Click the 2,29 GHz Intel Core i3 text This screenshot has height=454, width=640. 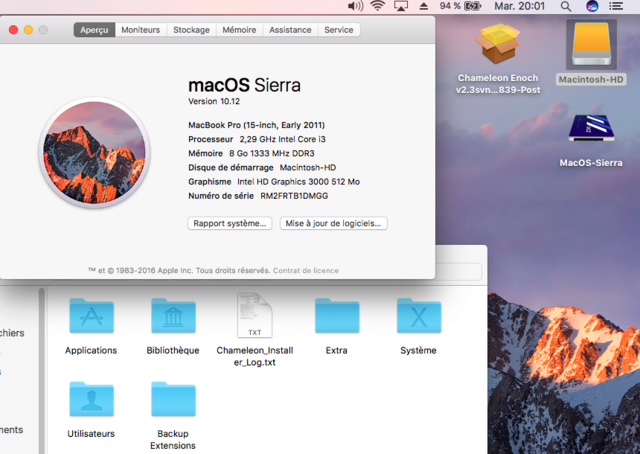tap(282, 139)
